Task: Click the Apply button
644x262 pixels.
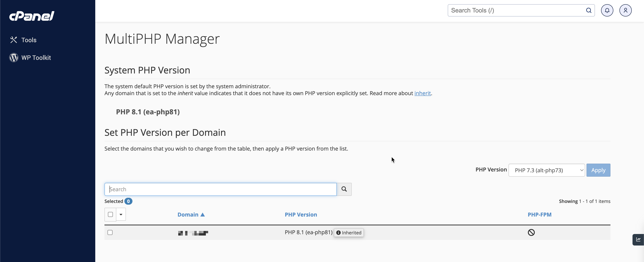Action: pyautogui.click(x=598, y=170)
